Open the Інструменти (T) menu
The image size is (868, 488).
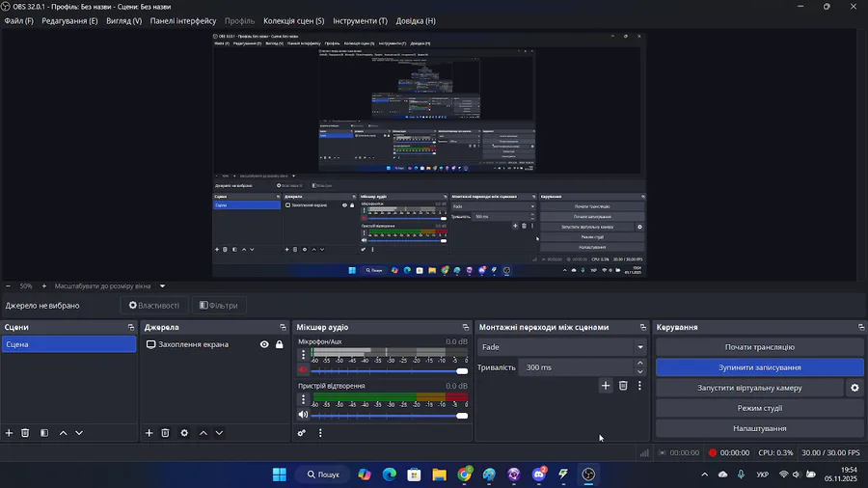pos(360,21)
